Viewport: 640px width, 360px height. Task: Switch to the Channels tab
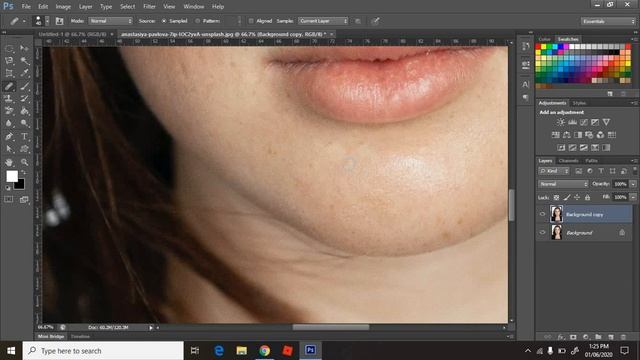[569, 161]
